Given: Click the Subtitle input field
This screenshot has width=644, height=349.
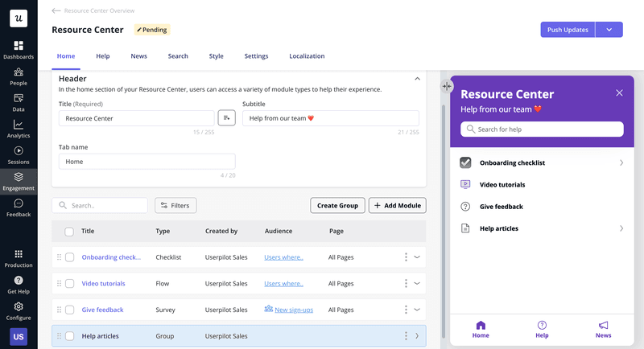Looking at the screenshot, I should (x=330, y=118).
